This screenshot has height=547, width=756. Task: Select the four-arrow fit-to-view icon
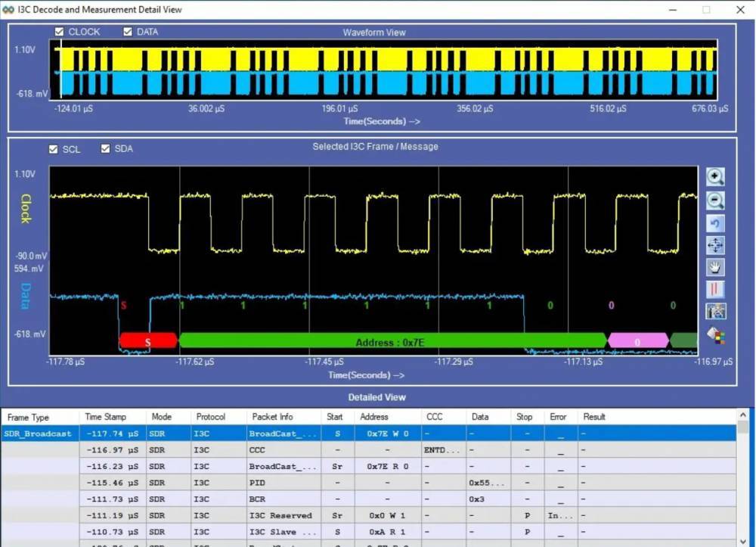(x=715, y=245)
